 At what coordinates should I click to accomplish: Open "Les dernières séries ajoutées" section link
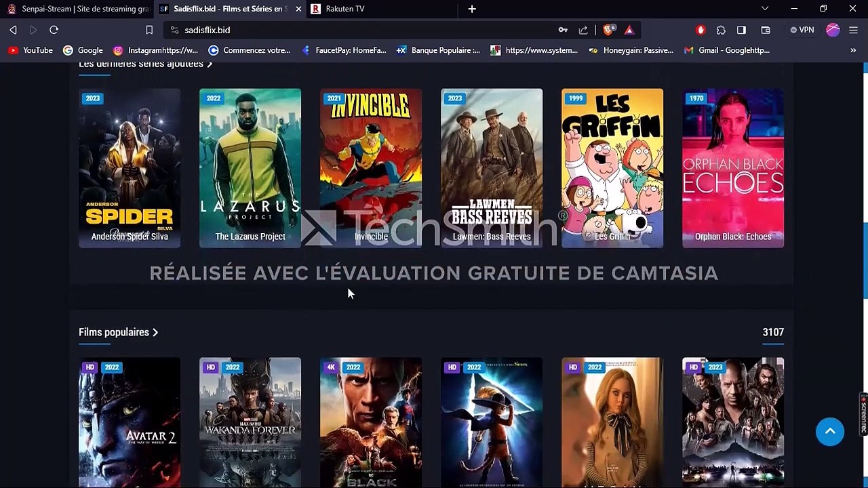(146, 64)
